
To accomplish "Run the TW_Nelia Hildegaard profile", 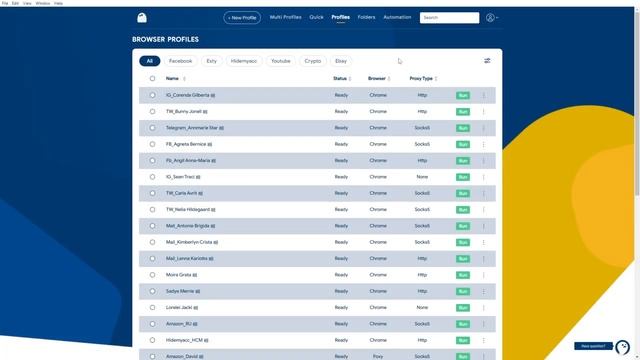I will pyautogui.click(x=463, y=209).
